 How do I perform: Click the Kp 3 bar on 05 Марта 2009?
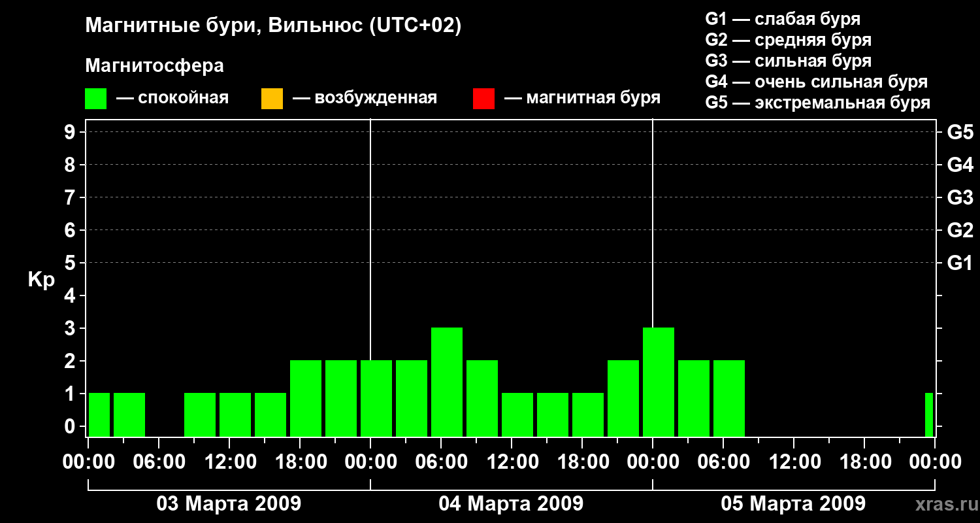(x=659, y=382)
